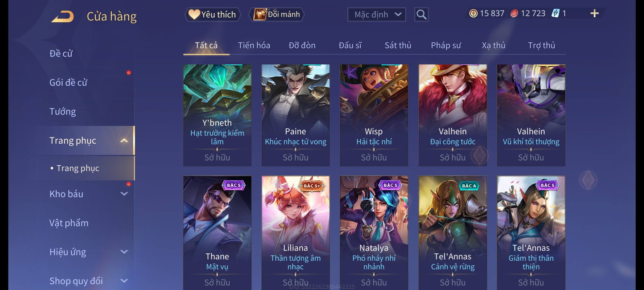Open Paine Khúc nhạc tử vong skin

tap(295, 115)
